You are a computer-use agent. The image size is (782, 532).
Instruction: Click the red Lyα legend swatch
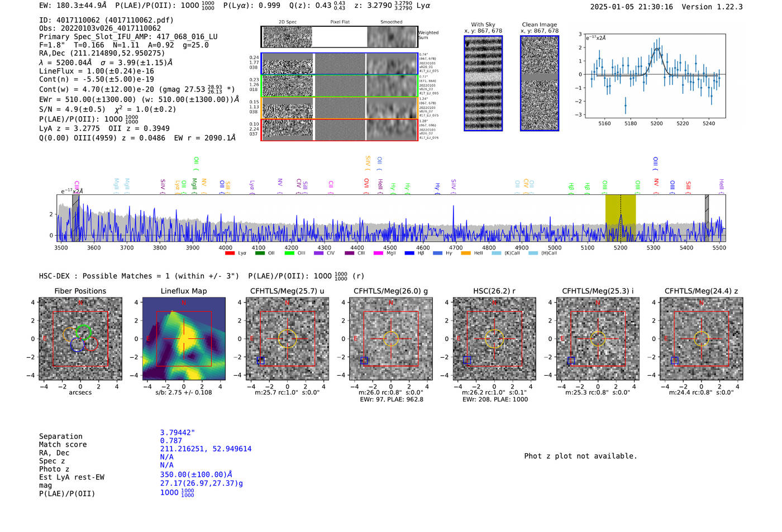click(230, 253)
